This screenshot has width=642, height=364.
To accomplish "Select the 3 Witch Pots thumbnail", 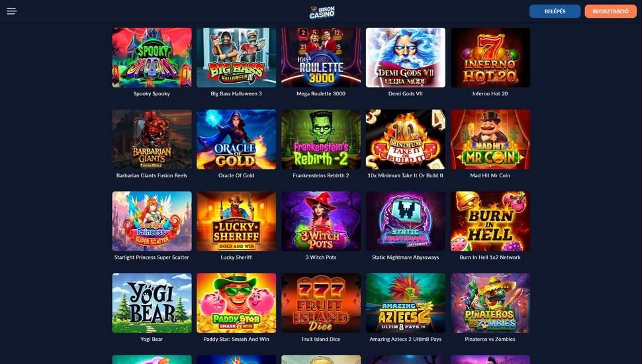I will pyautogui.click(x=321, y=221).
